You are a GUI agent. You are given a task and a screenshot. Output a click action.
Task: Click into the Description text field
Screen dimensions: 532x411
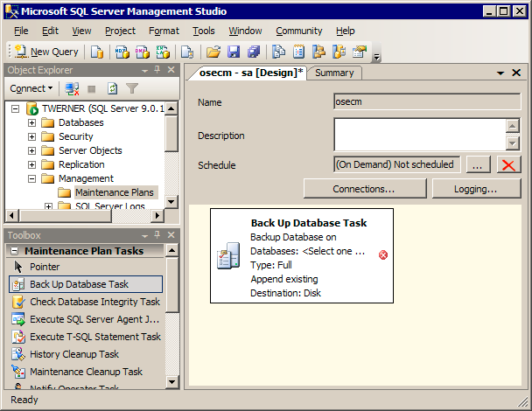pyautogui.click(x=419, y=135)
